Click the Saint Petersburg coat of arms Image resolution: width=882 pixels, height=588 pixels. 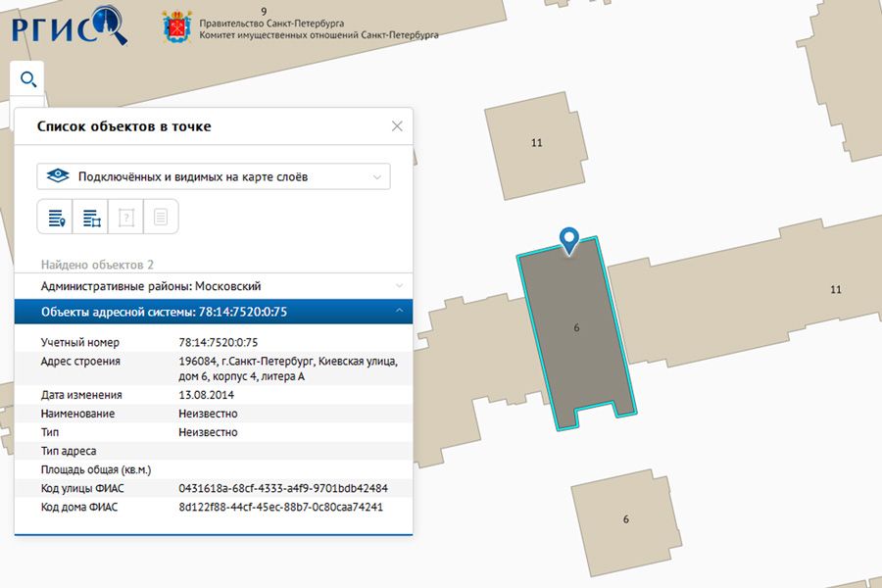176,26
